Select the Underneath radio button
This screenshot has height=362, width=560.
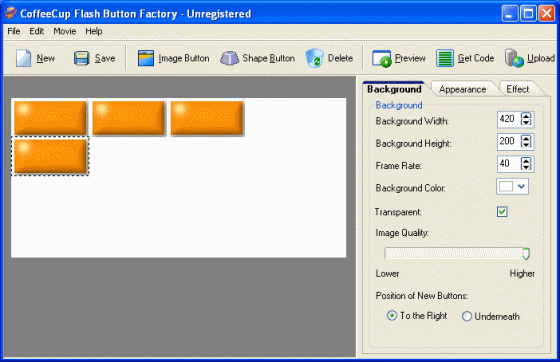point(467,316)
